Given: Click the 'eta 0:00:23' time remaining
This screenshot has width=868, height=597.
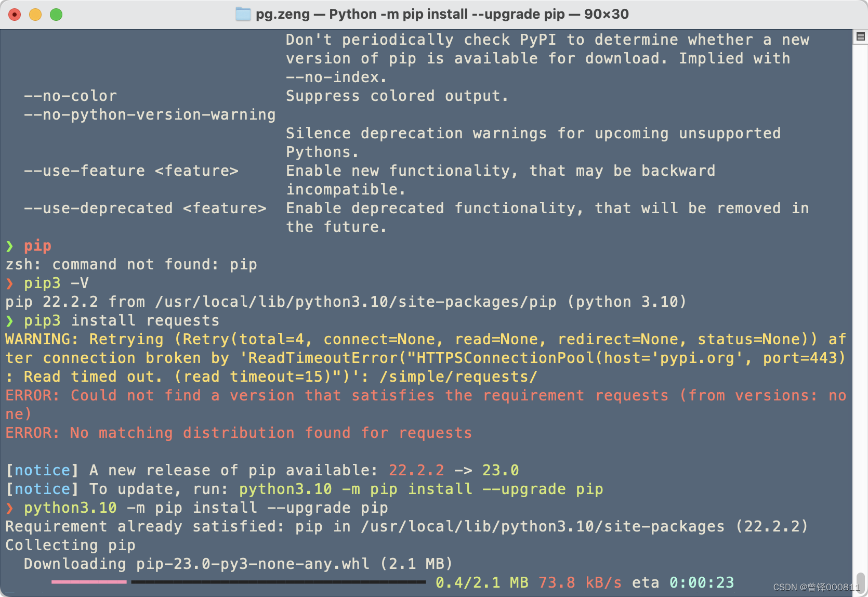Looking at the screenshot, I should [x=683, y=583].
